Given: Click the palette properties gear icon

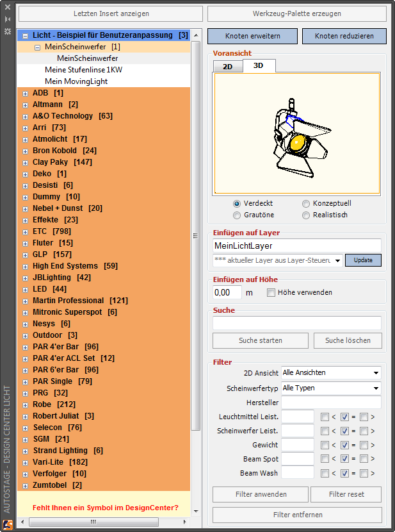Looking at the screenshot, I should point(7,31).
